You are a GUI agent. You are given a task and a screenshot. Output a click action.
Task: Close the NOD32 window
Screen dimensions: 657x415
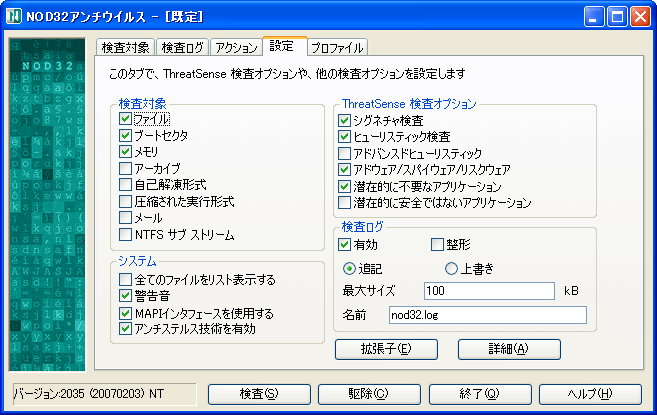pyautogui.click(x=640, y=17)
